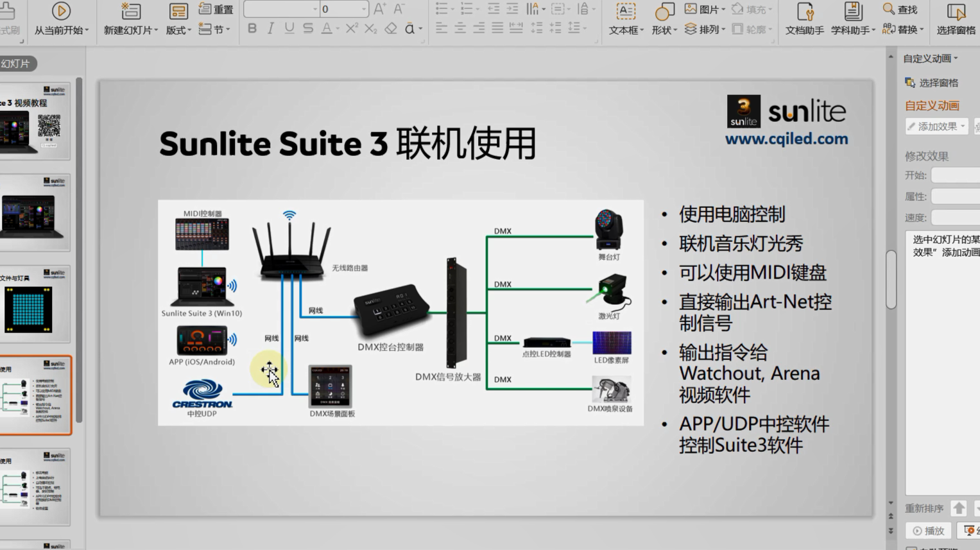
Task: Select the video tutorial (视频教程) title slide thumbnail
Action: [x=35, y=121]
